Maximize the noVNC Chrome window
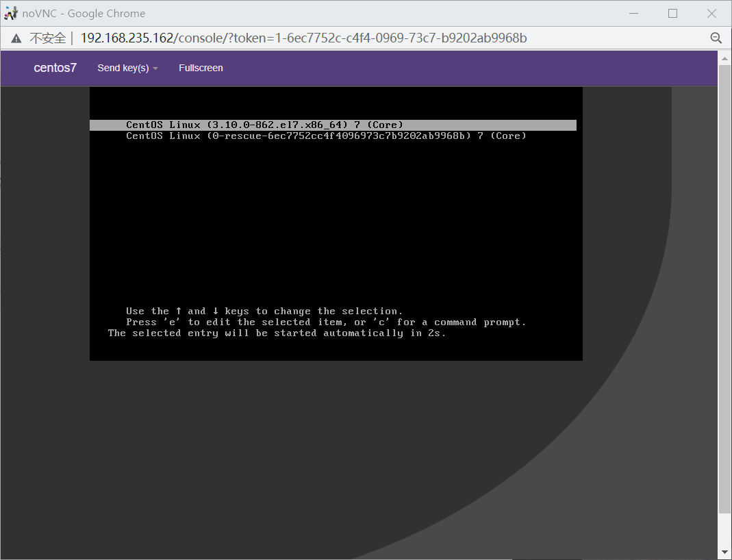This screenshot has height=560, width=732. (672, 14)
